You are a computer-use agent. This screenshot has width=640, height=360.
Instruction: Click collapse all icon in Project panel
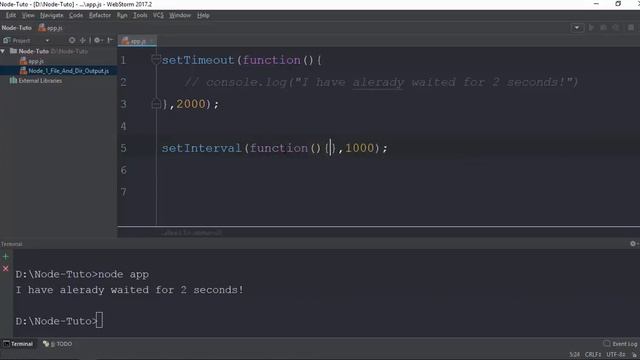coord(83,40)
